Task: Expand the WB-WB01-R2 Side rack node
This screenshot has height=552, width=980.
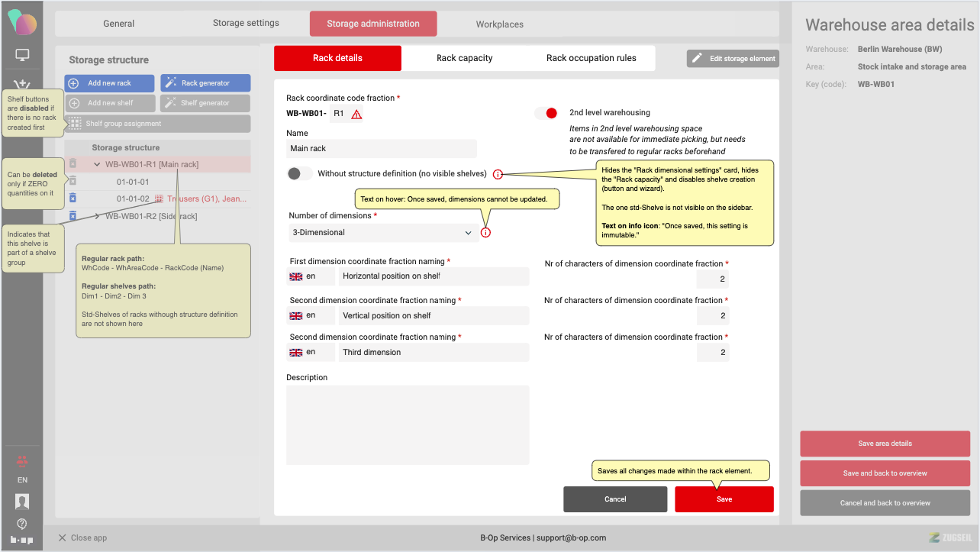Action: click(x=97, y=216)
